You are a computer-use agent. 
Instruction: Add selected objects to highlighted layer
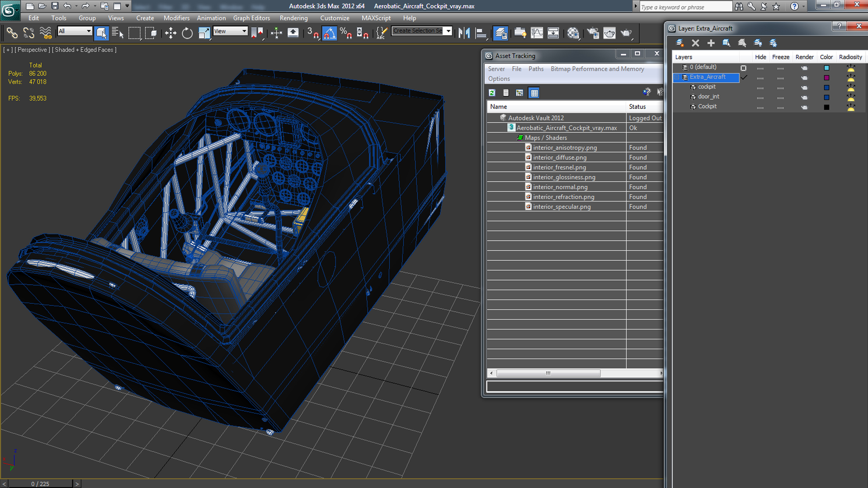(711, 43)
